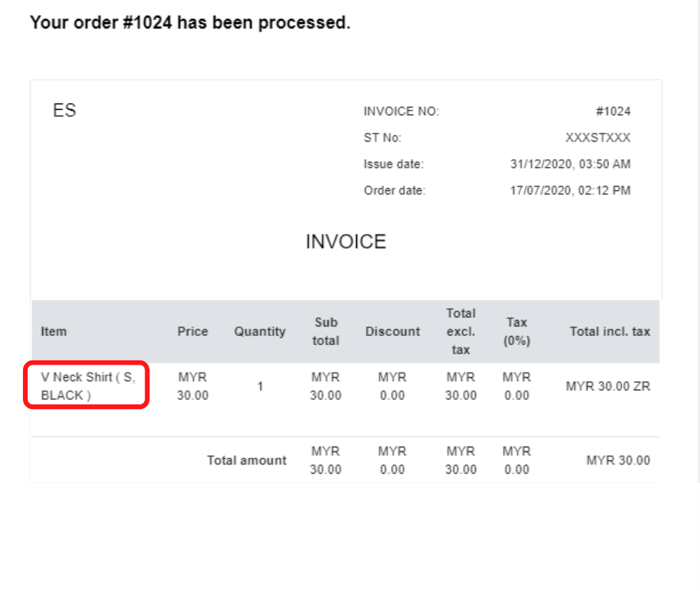Image resolution: width=700 pixels, height=591 pixels.
Task: Click the MYR 30.00 ZR cell
Action: tap(608, 386)
